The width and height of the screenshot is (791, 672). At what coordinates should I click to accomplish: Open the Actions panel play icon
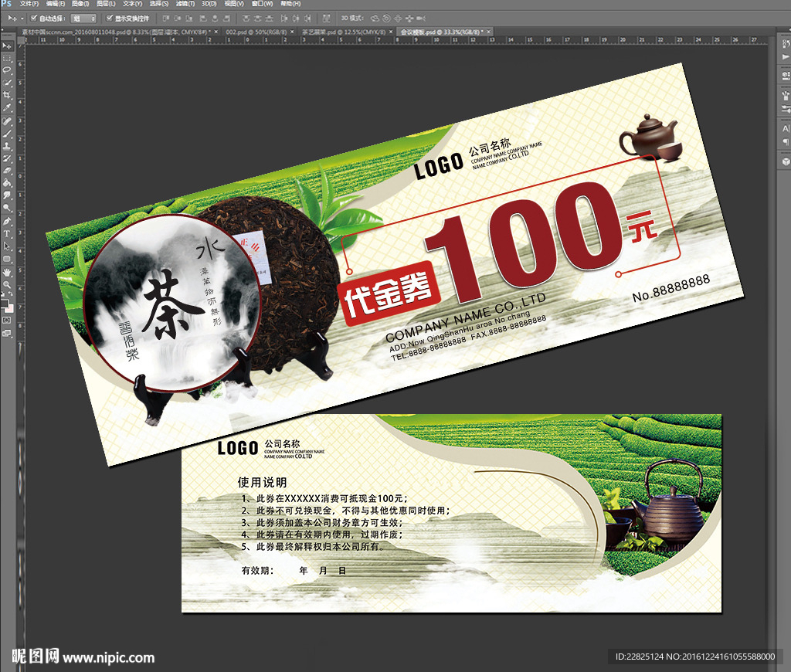786,57
